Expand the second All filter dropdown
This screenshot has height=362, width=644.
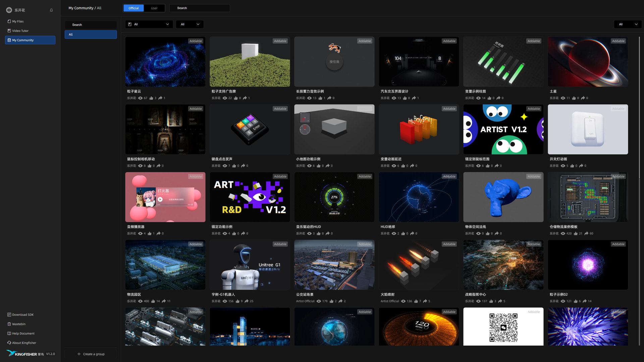pos(190,24)
